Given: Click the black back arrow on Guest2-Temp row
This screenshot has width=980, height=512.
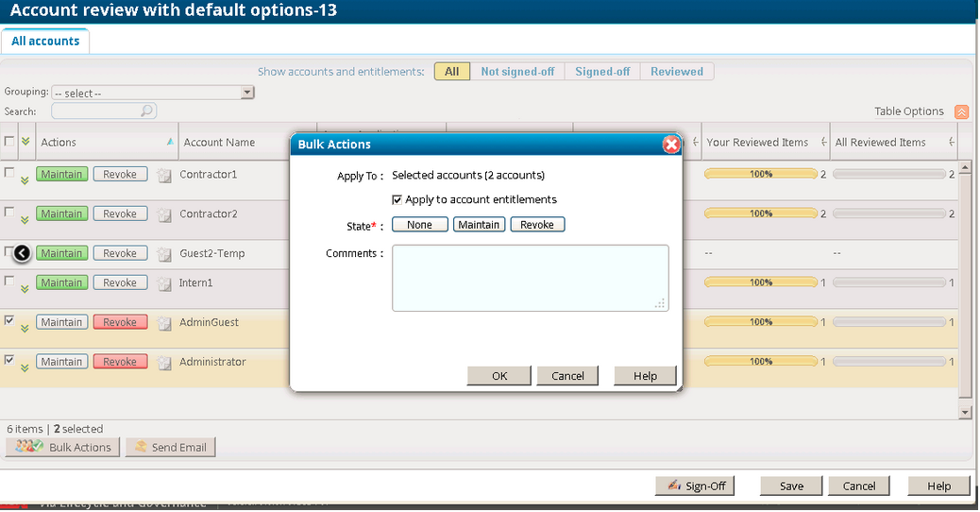Looking at the screenshot, I should [22, 253].
